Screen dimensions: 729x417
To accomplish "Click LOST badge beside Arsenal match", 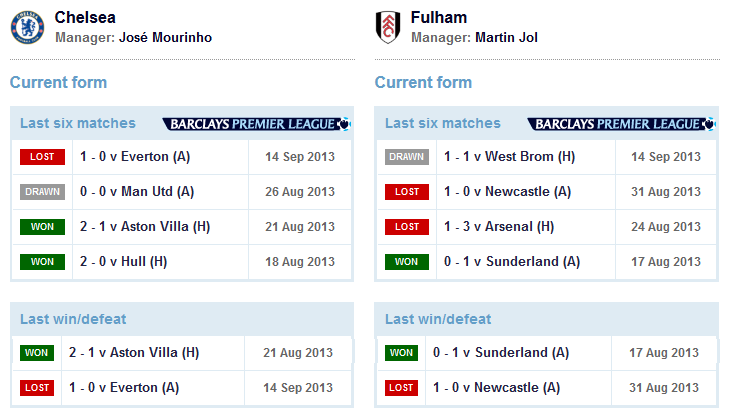I will tap(407, 227).
